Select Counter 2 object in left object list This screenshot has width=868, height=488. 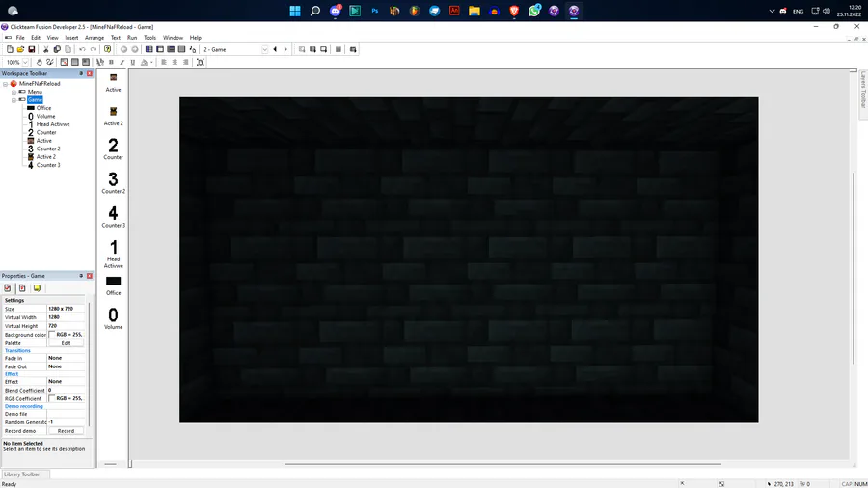[x=113, y=182]
